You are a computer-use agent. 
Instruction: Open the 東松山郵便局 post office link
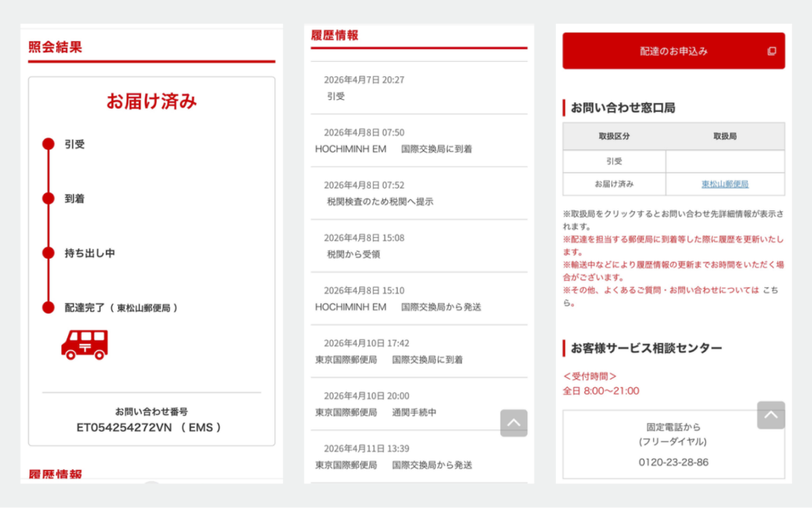[725, 184]
